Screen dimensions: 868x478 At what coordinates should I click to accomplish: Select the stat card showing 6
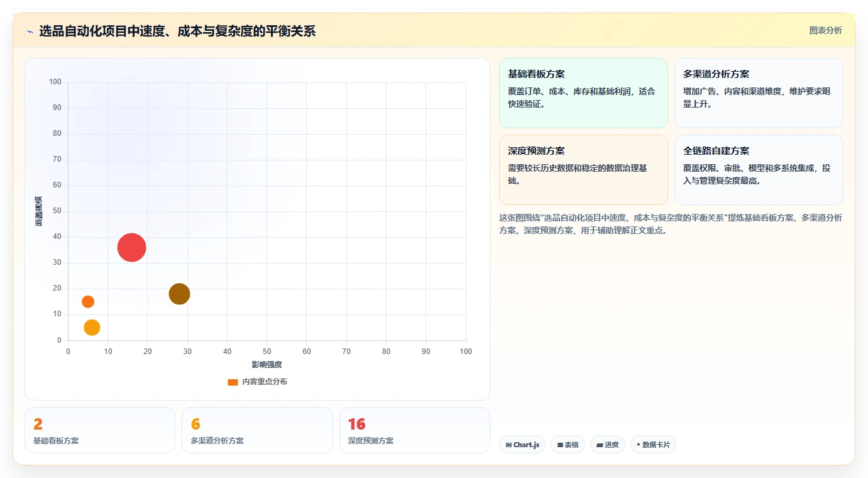point(257,430)
